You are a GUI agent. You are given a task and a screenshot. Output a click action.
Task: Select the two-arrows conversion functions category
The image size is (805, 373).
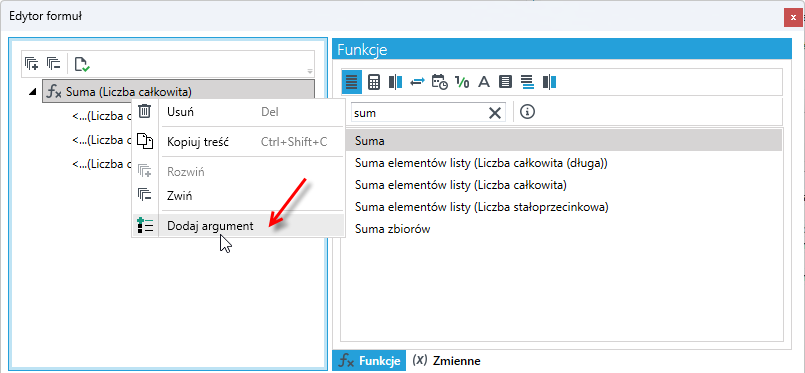coord(417,82)
